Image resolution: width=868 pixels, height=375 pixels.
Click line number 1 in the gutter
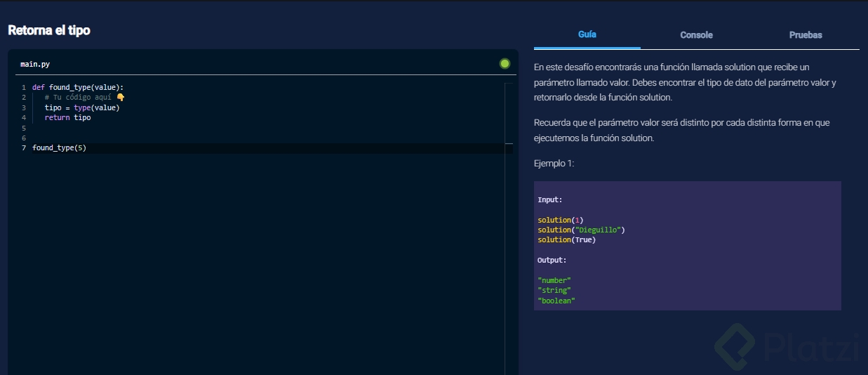24,88
